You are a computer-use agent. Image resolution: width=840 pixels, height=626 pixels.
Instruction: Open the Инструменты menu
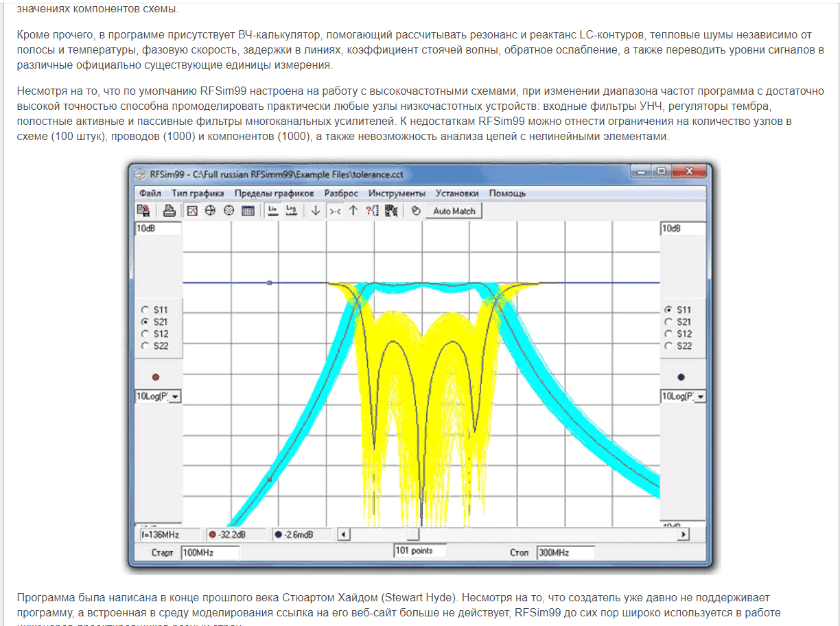click(397, 194)
